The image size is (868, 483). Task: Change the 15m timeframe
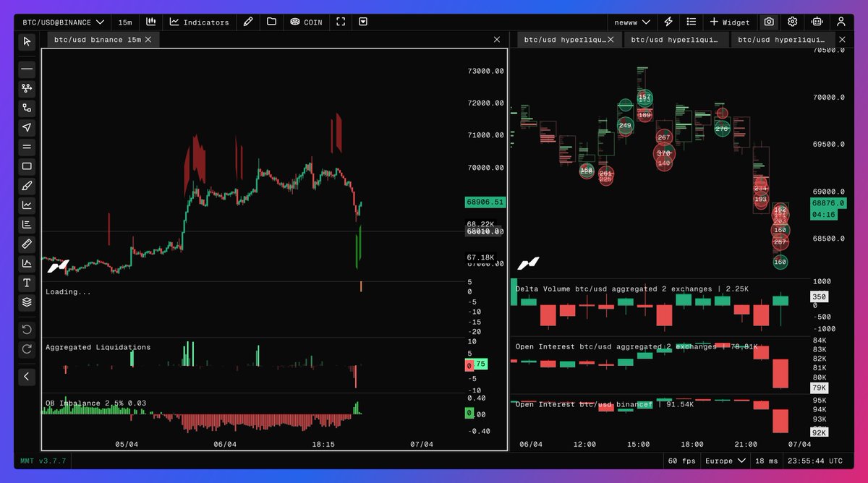click(x=126, y=22)
